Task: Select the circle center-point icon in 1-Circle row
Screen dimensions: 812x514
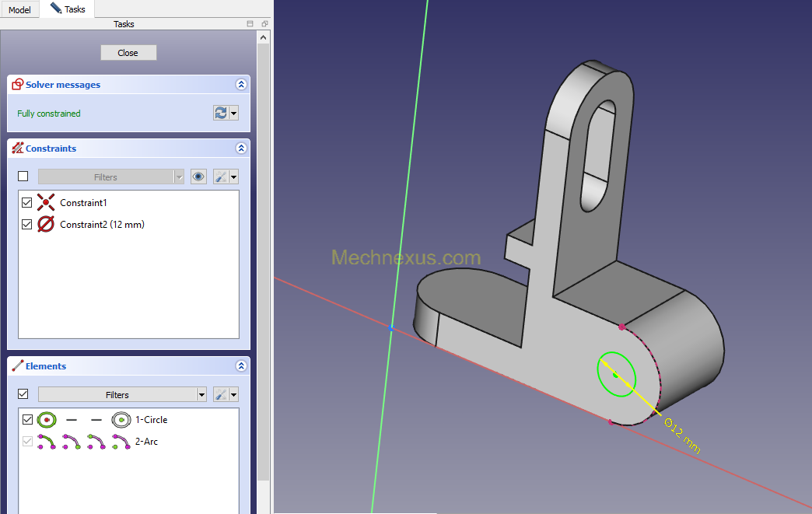Action: pos(121,420)
